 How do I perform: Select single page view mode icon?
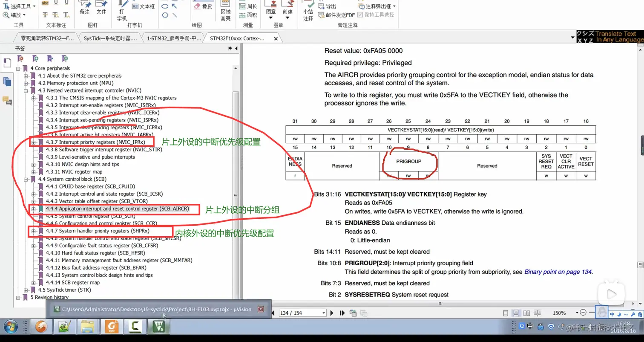506,313
